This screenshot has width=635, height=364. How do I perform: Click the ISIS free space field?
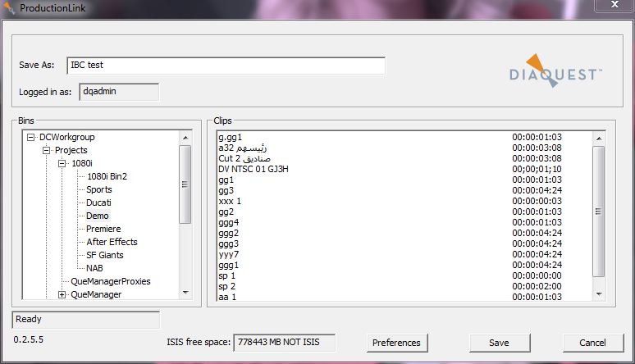tap(284, 343)
